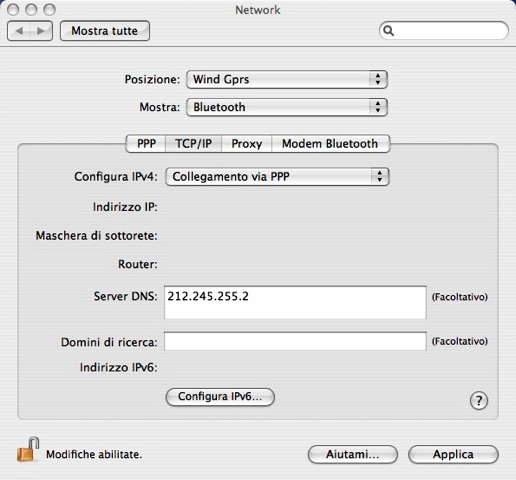Click the Configura IPv6... button
Viewport: 516px width, 480px height.
(220, 397)
